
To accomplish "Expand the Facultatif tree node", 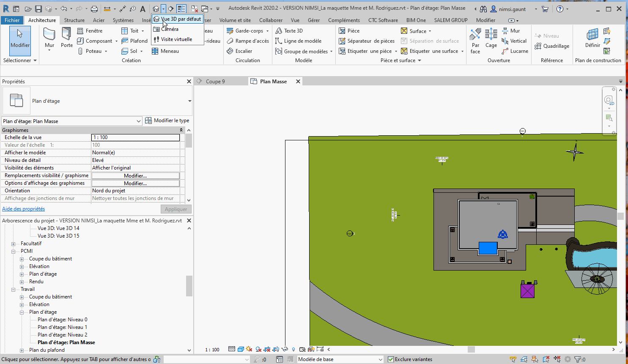I will click(13, 244).
